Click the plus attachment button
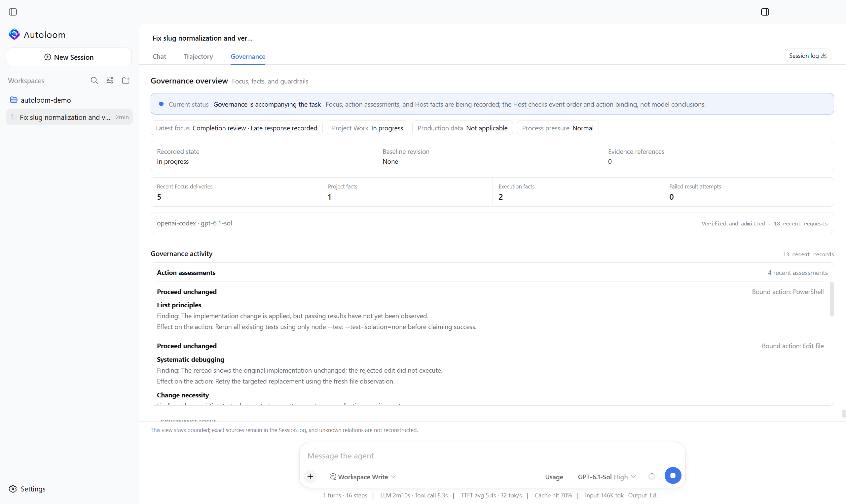Screen dimensions: 846x504 pyautogui.click(x=310, y=477)
